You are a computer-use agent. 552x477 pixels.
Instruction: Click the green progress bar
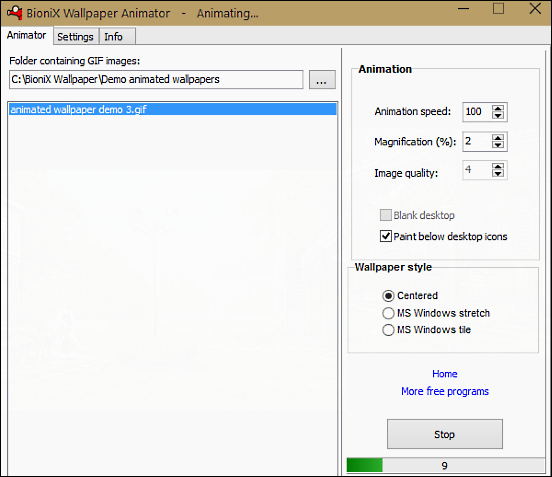tap(446, 465)
